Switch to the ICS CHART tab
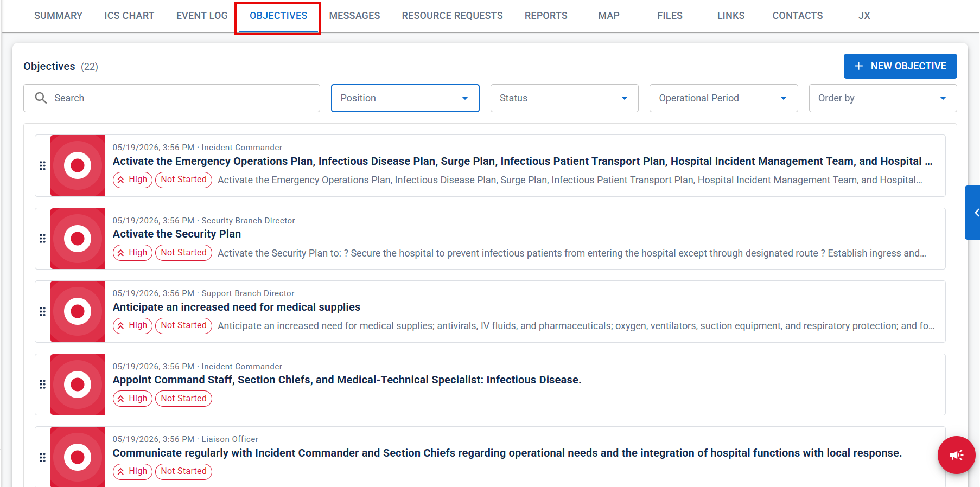This screenshot has height=487, width=980. coord(129,16)
